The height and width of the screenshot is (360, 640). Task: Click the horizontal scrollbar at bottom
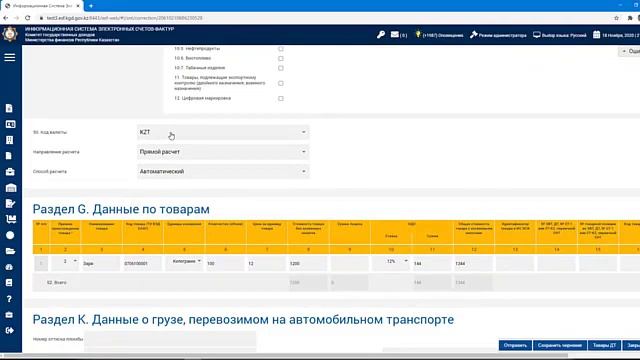tap(284, 355)
